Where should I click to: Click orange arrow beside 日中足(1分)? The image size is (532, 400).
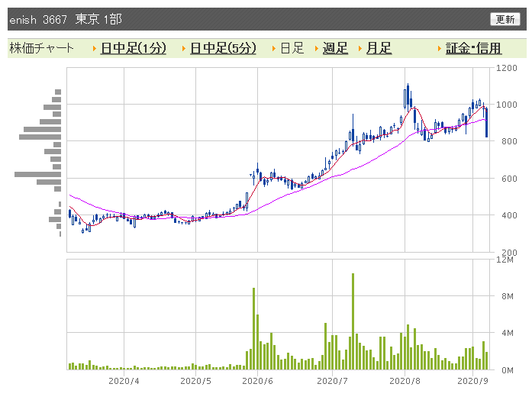95,49
